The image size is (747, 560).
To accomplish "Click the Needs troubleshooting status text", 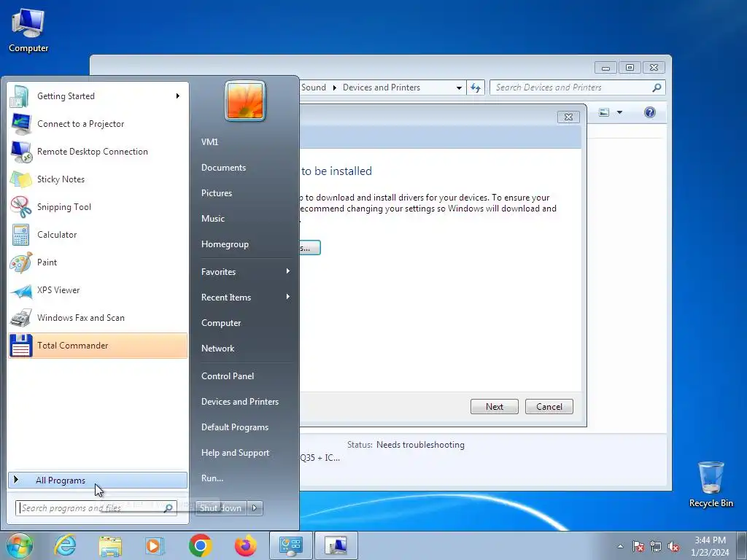I will 420,445.
